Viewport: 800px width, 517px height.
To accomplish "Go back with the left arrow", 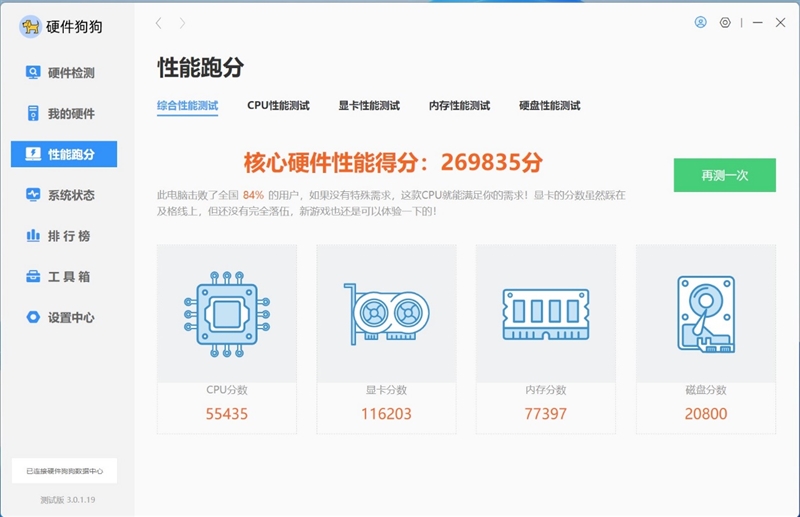I will tap(159, 23).
